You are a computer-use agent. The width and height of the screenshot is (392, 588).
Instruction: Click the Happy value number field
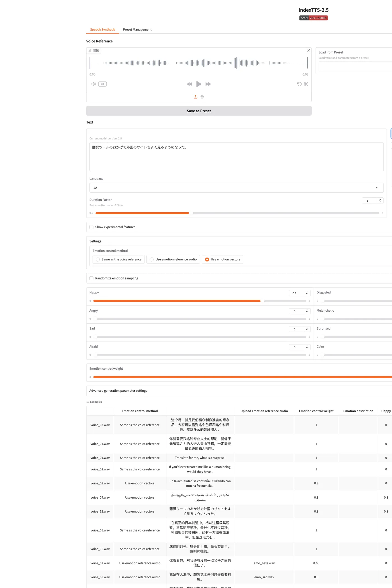(296, 293)
